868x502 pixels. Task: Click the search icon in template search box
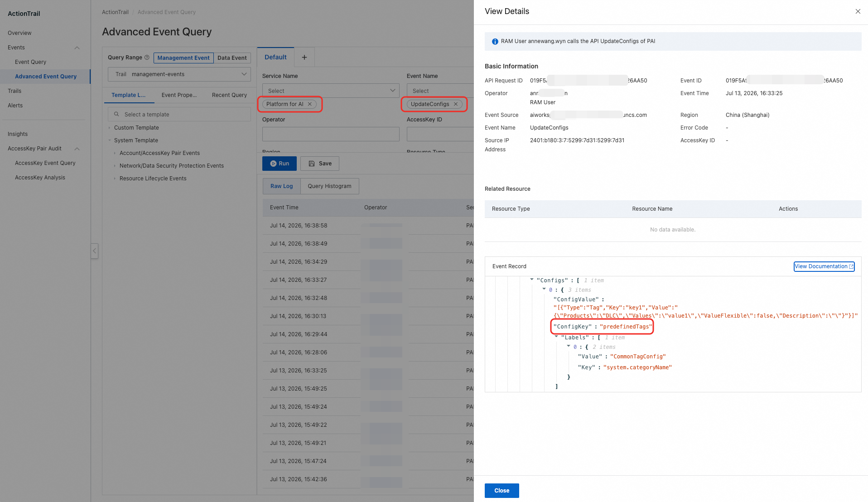pyautogui.click(x=116, y=114)
